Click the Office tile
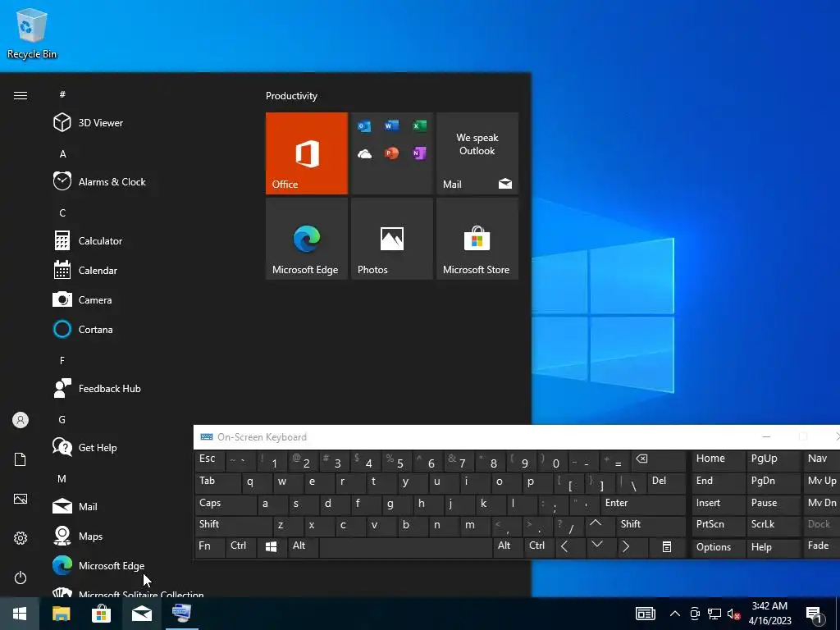 307,153
